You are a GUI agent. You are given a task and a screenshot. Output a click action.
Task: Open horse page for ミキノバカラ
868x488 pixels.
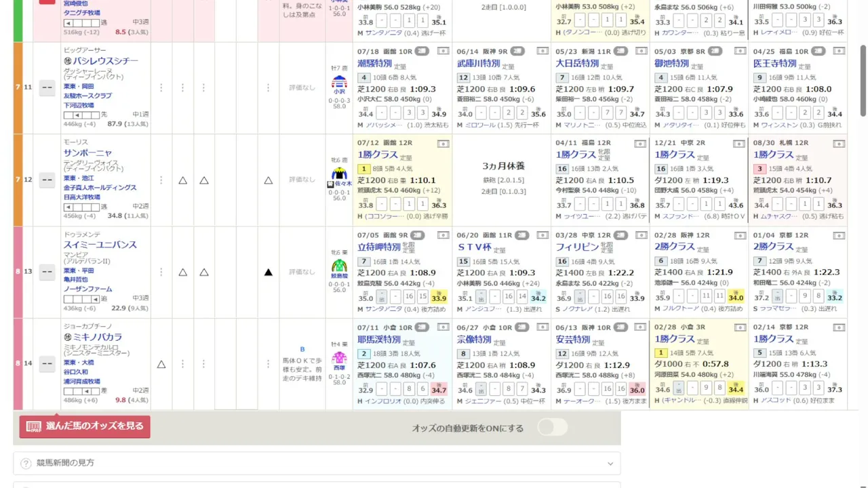pos(98,337)
